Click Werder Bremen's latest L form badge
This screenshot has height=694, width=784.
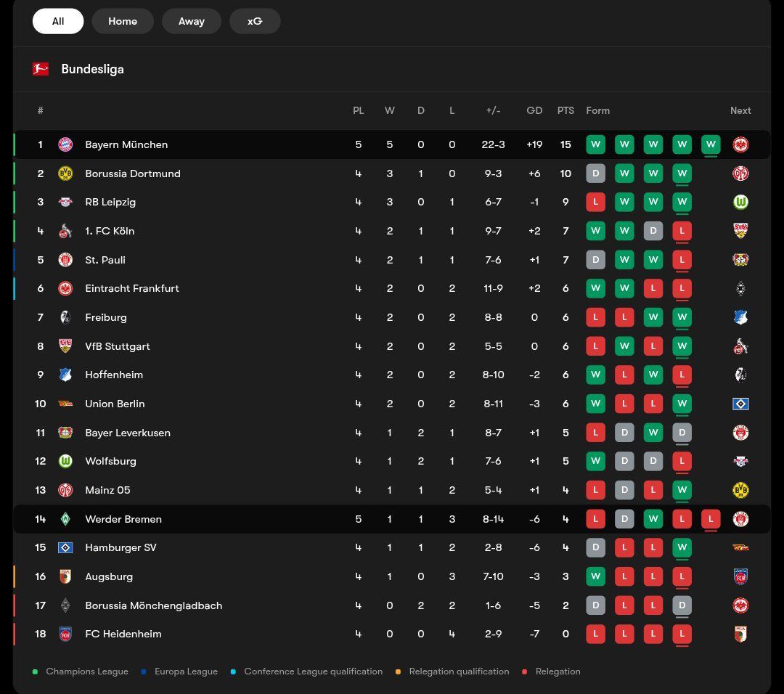(x=711, y=519)
